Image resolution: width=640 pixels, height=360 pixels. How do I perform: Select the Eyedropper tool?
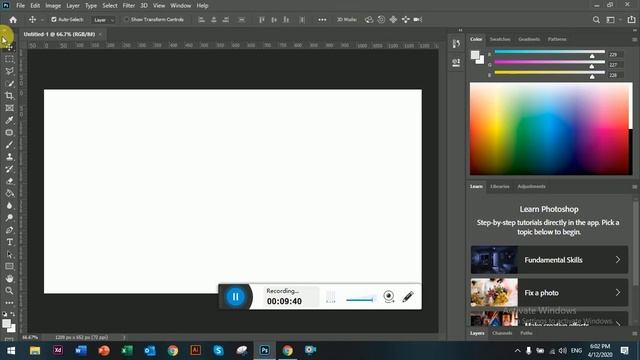[x=9, y=120]
